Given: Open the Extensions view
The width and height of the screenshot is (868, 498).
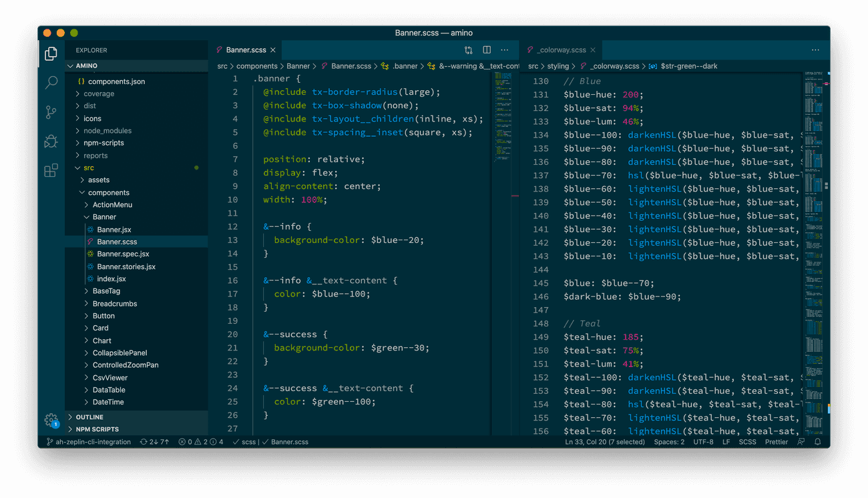Looking at the screenshot, I should click(x=51, y=171).
